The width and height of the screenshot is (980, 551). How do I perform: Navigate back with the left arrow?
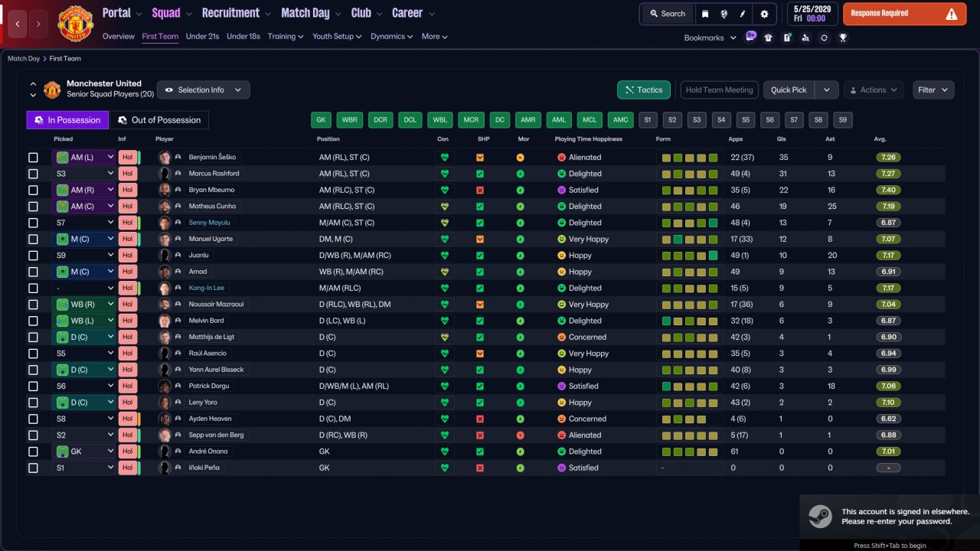pos(18,24)
